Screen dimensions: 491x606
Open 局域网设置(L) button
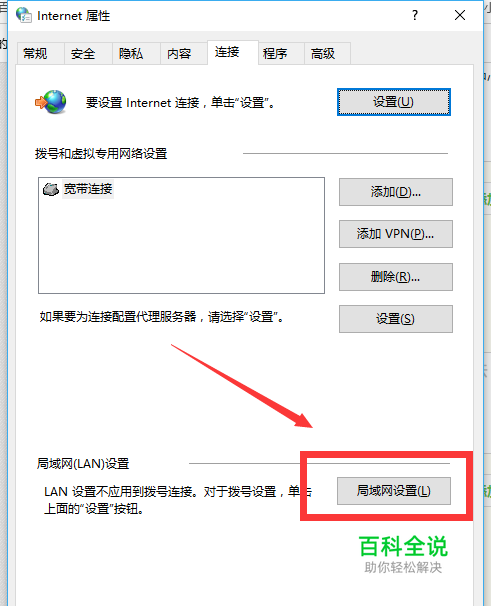[394, 491]
